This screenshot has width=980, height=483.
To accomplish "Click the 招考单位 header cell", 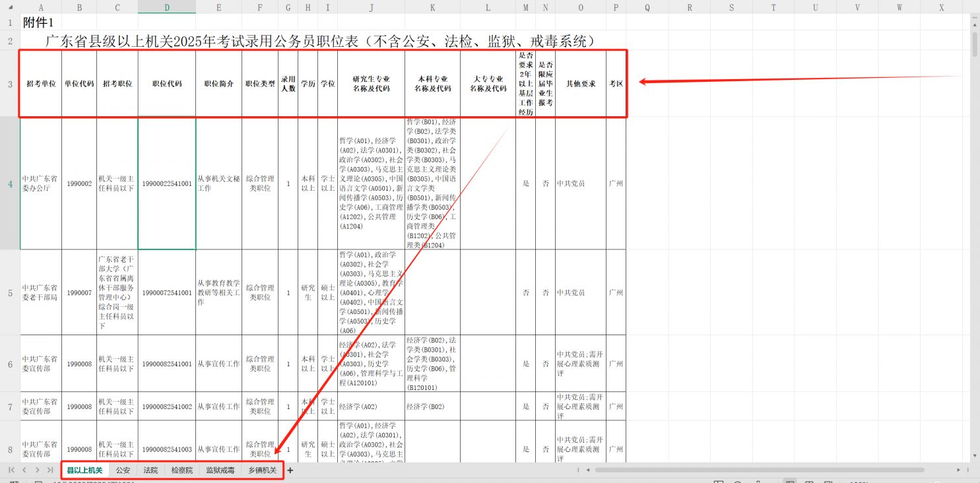I will click(41, 84).
